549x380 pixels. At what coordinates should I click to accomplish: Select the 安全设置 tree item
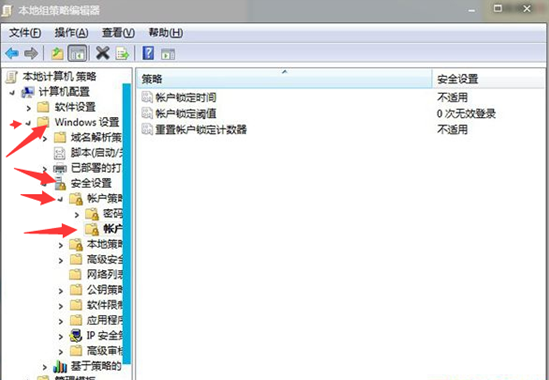91,183
